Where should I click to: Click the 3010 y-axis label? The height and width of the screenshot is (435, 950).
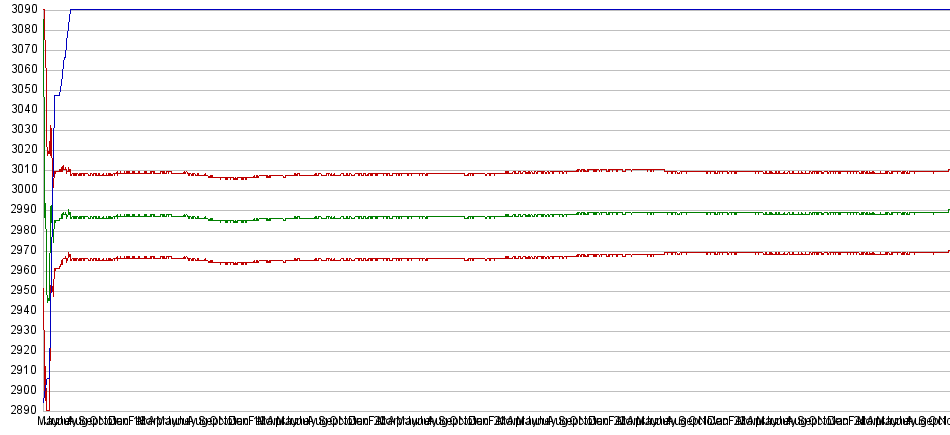pyautogui.click(x=19, y=169)
